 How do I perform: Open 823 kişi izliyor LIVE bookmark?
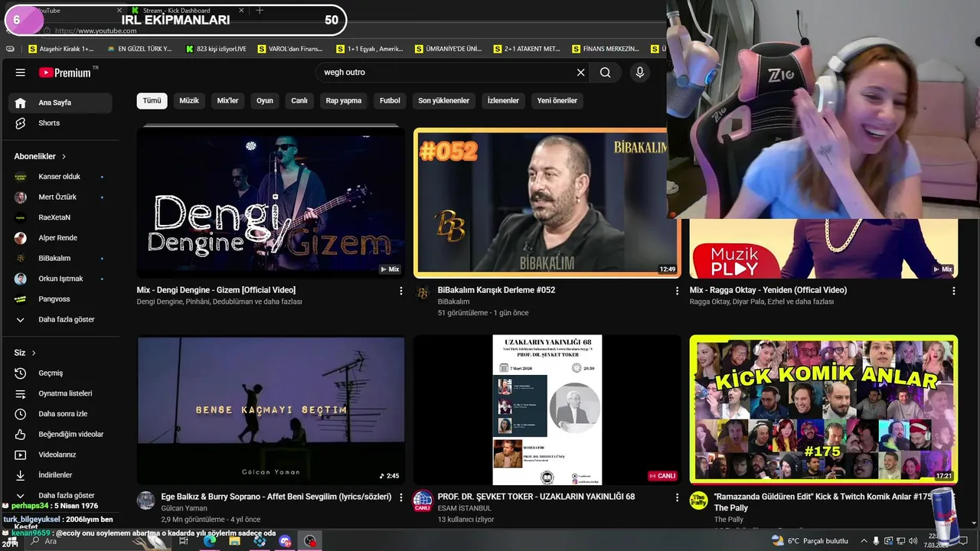coord(217,49)
